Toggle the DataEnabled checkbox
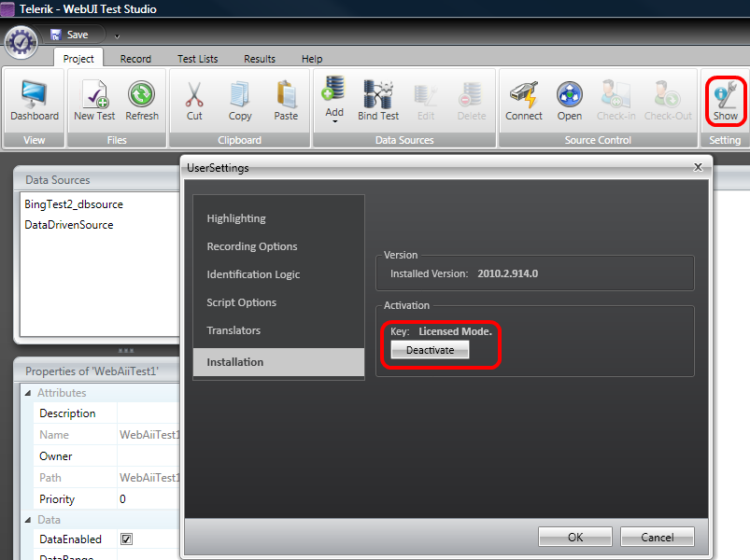750x560 pixels. coord(126,539)
